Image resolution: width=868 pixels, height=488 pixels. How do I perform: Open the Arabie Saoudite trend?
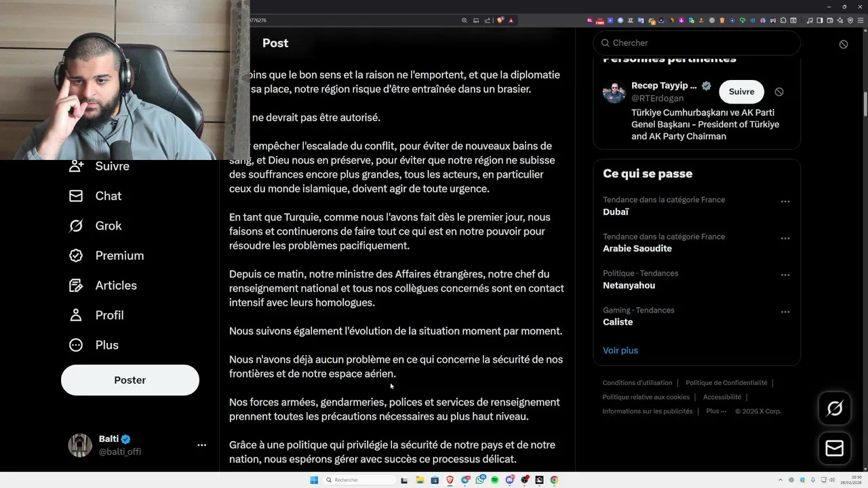[637, 249]
